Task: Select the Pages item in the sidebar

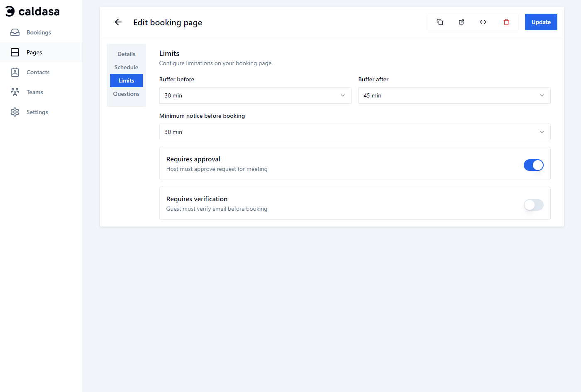Action: [x=34, y=52]
